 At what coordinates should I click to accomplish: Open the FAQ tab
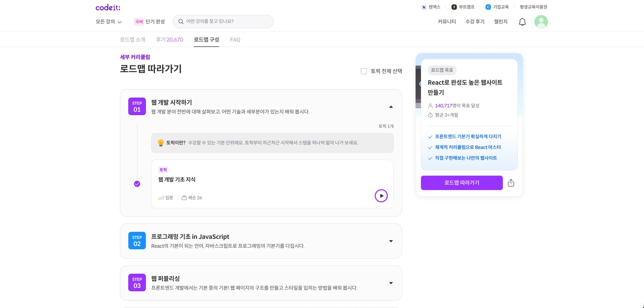coord(235,40)
